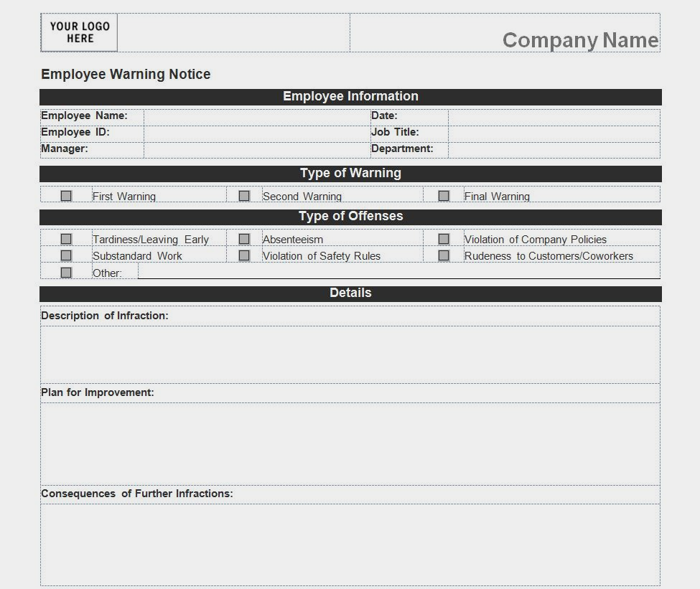
Task: Check the First Warning checkbox
Action: coord(66,196)
